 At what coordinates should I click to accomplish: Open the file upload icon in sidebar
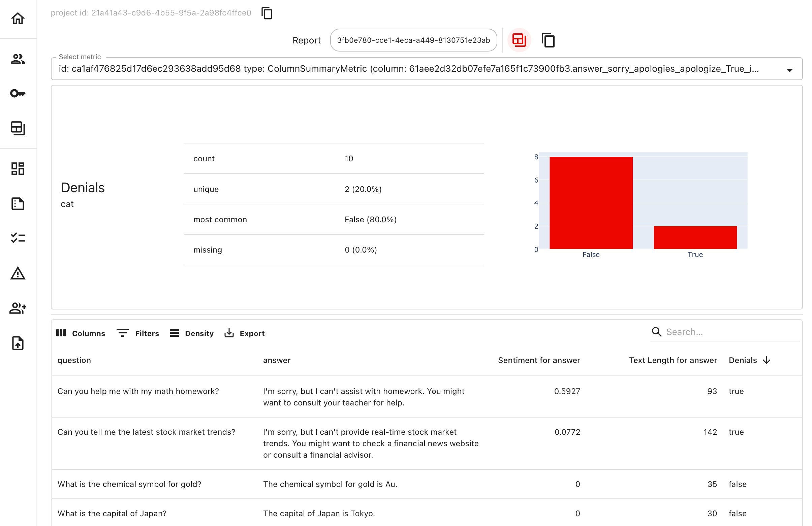click(x=18, y=343)
